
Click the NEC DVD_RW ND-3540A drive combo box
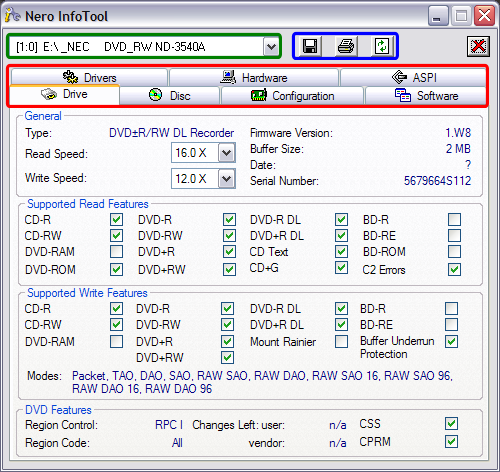coord(144,46)
